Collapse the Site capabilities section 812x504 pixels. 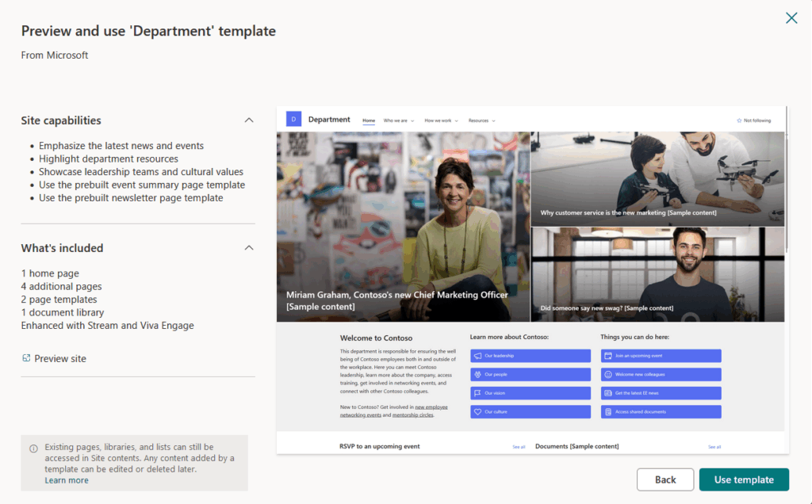249,120
